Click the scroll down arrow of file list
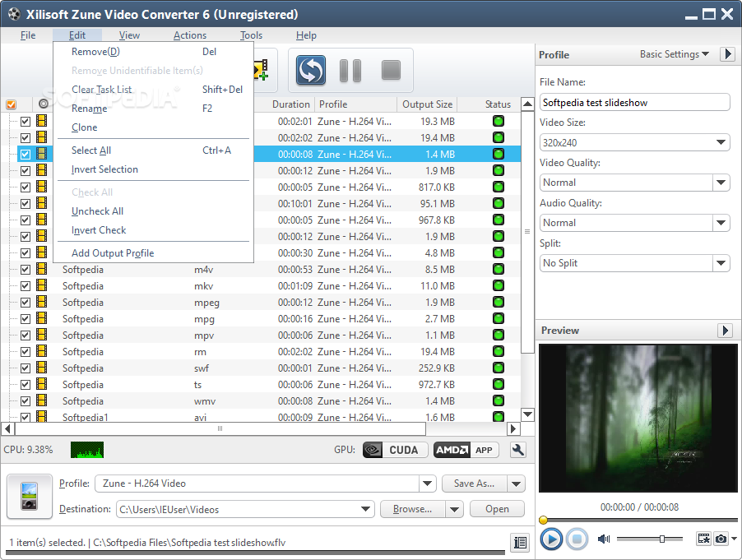This screenshot has height=560, width=742. (527, 414)
